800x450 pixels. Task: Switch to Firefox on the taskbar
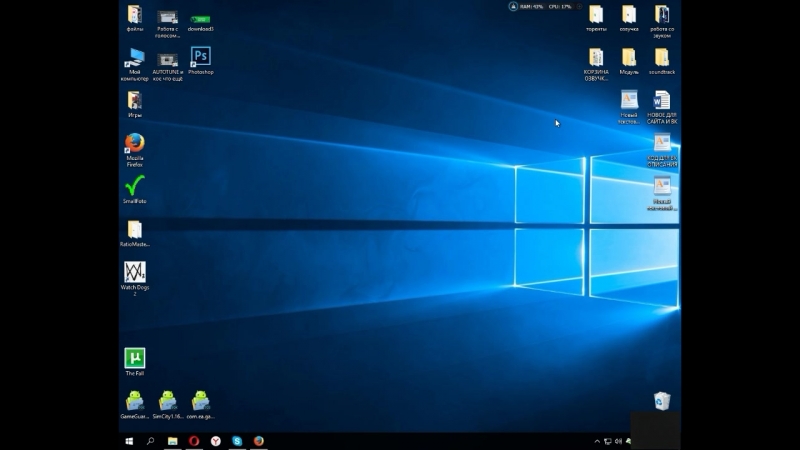click(x=259, y=441)
